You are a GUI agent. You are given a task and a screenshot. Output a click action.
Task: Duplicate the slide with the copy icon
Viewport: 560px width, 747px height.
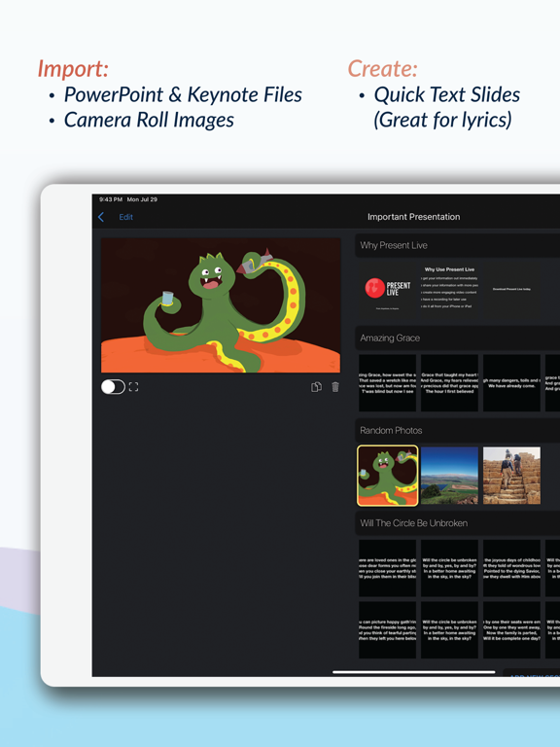tap(316, 387)
